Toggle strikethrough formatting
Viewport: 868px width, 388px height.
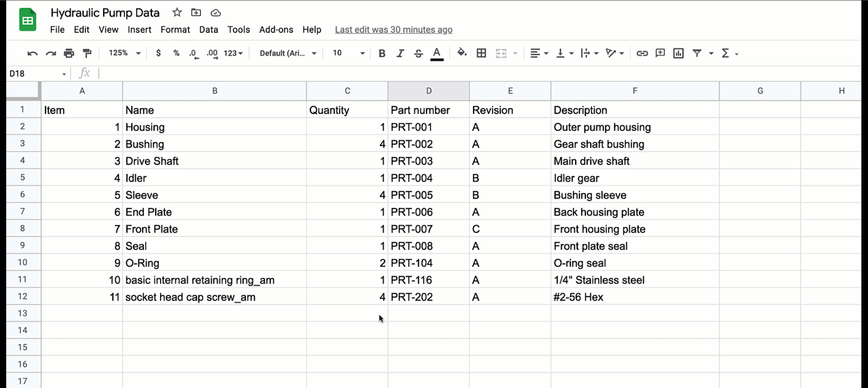click(x=418, y=53)
